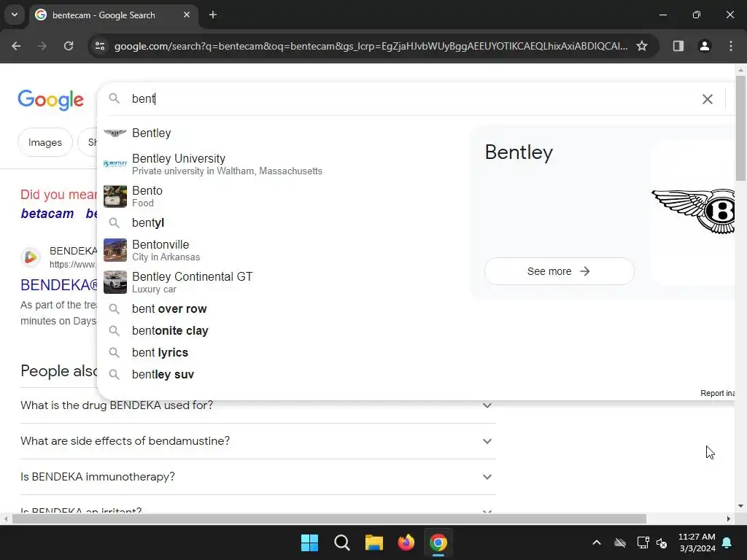Open File Explorer from taskbar

[x=374, y=542]
